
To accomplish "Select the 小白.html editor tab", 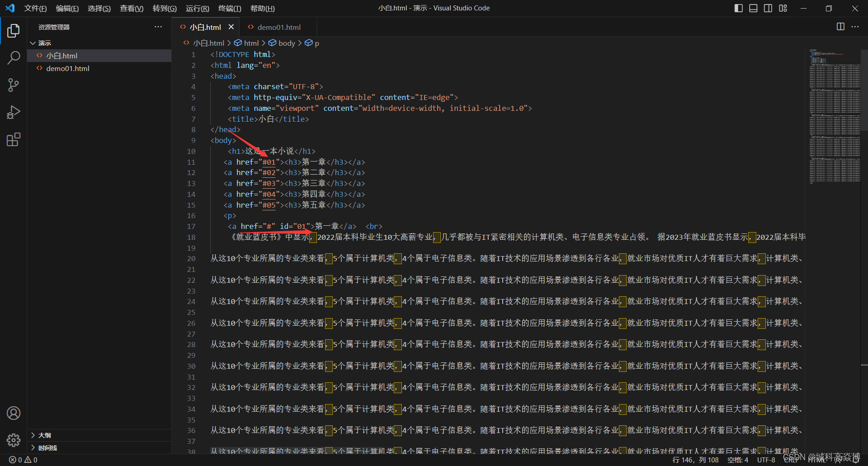I will point(205,27).
